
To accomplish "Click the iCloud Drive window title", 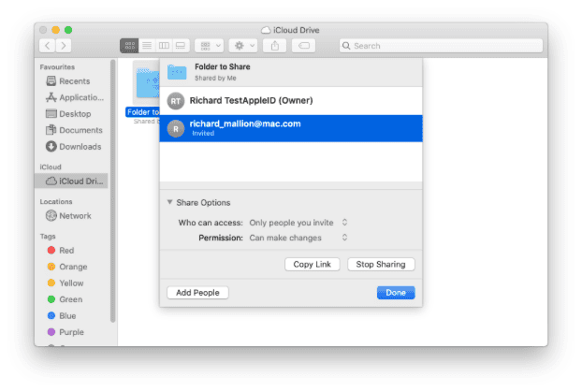I will (x=290, y=30).
